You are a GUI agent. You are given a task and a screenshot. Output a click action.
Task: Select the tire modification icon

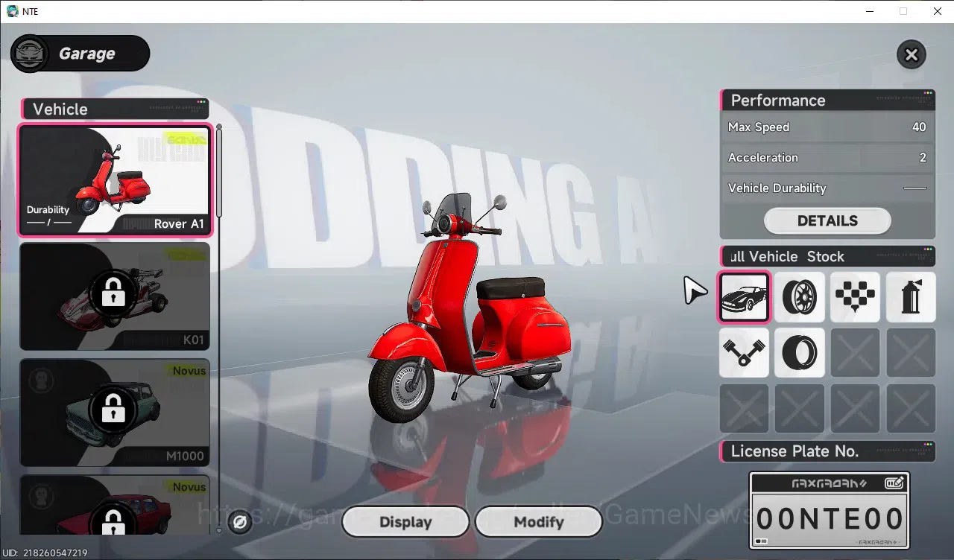(799, 352)
